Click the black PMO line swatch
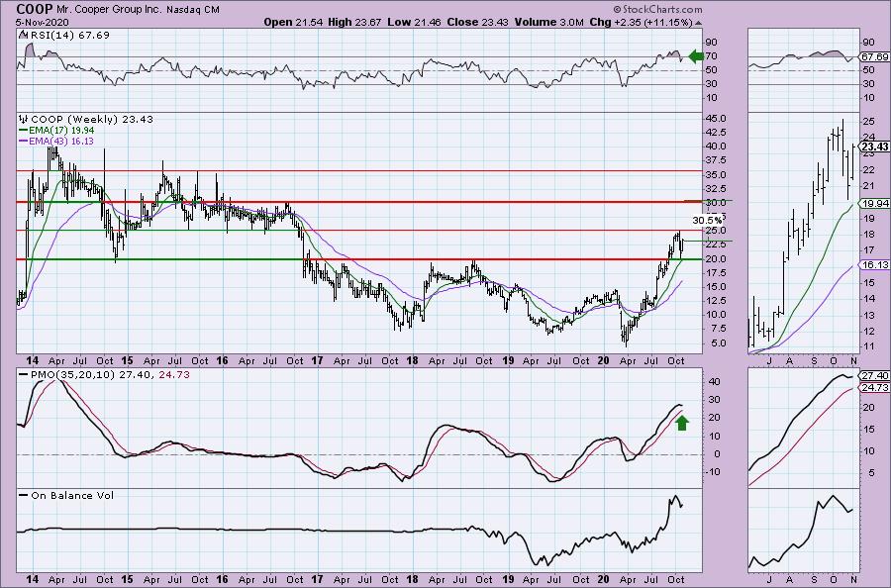 click(24, 375)
